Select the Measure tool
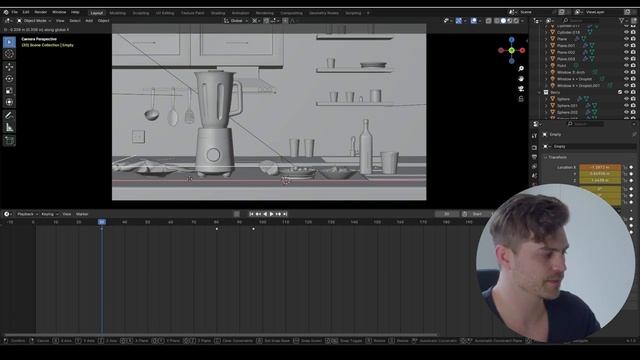 (x=9, y=128)
